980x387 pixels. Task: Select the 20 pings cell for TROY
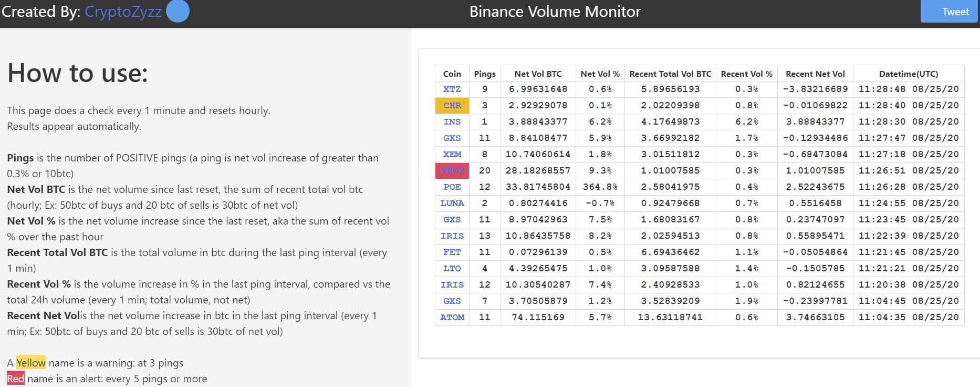(x=484, y=171)
